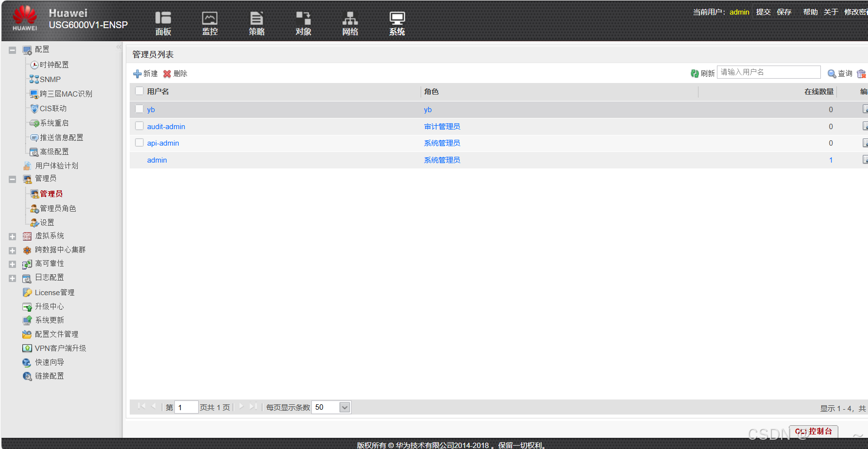The height and width of the screenshot is (449, 868).
Task: Check the audit-admin row checkbox
Action: [139, 126]
